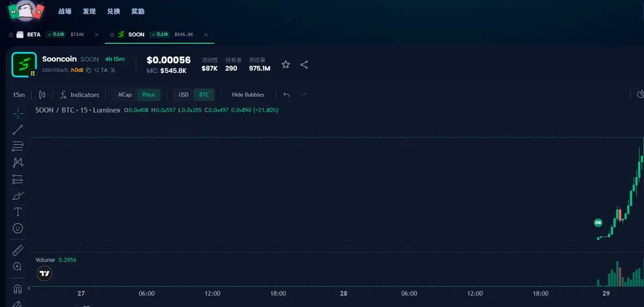The height and width of the screenshot is (307, 644).
Task: Search TA for Sooncoin
Action: [101, 70]
